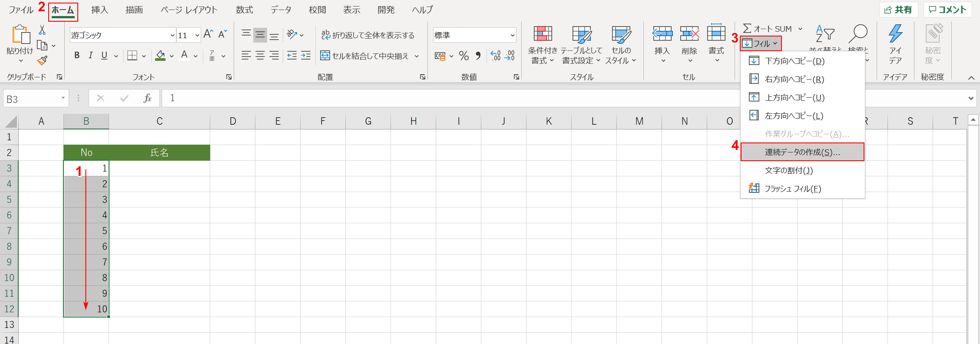Click the オート SUM button
The width and height of the screenshot is (980, 344).
(768, 29)
